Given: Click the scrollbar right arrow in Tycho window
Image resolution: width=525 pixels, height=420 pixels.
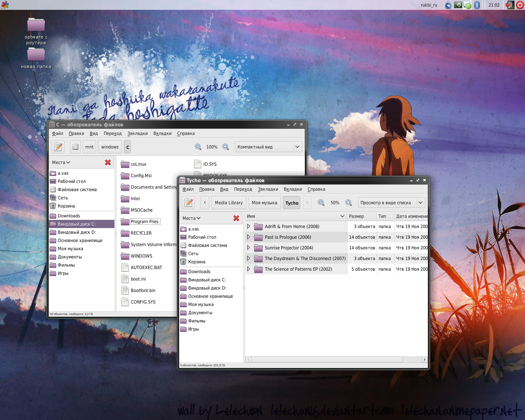Looking at the screenshot, I should [425, 359].
